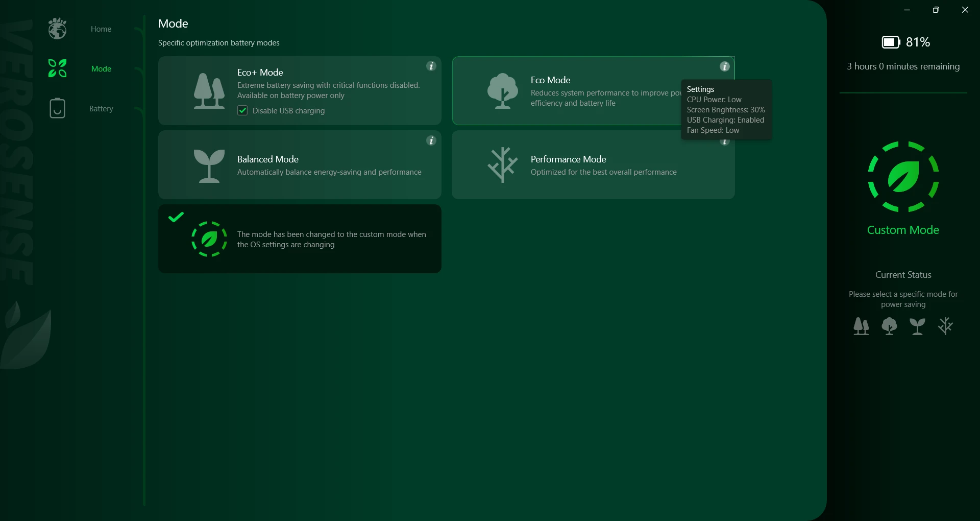This screenshot has width=980, height=521.
Task: Activate Eco+ Mode card
Action: tap(300, 91)
